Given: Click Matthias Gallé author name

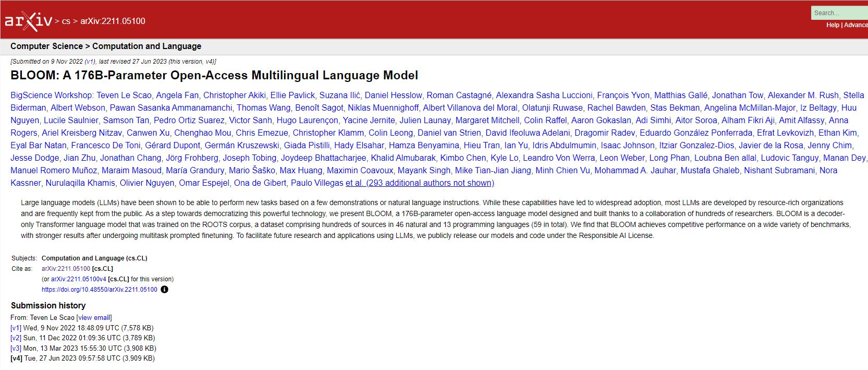Looking at the screenshot, I should click(681, 95).
